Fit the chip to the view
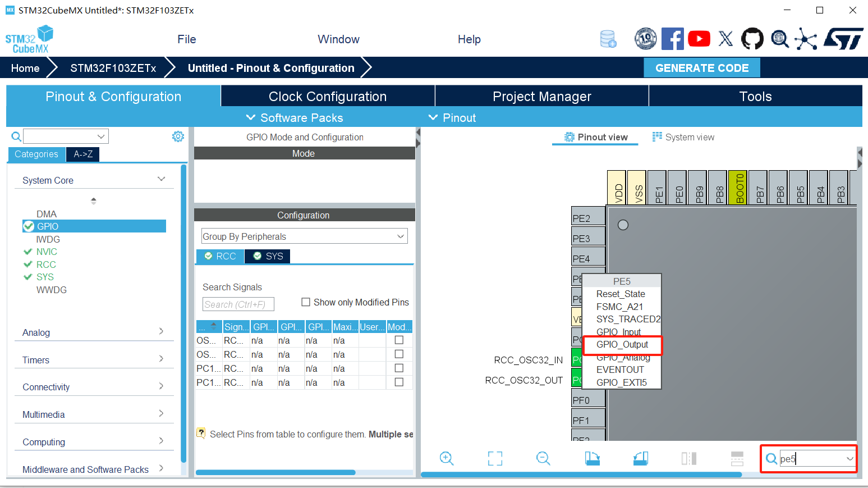 [495, 458]
